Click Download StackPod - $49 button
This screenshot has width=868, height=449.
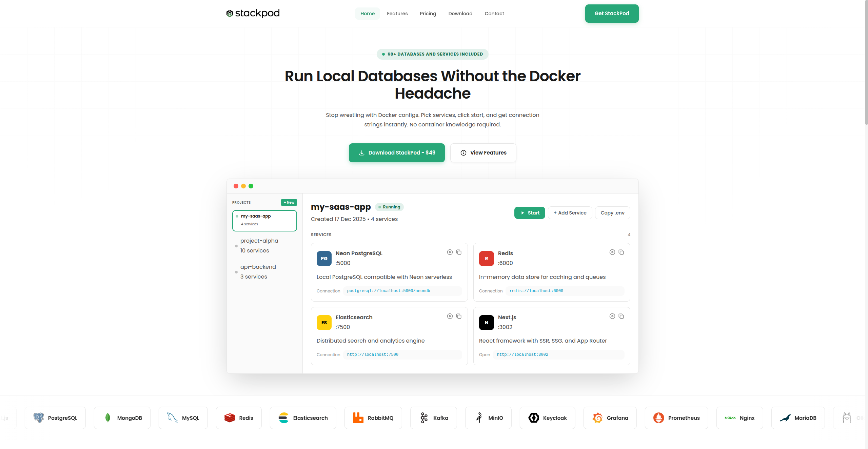(x=397, y=153)
